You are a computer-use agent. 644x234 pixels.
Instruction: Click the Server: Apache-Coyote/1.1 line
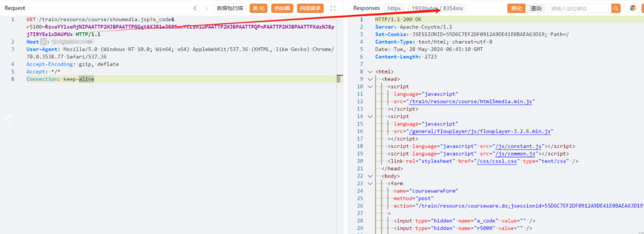point(414,27)
